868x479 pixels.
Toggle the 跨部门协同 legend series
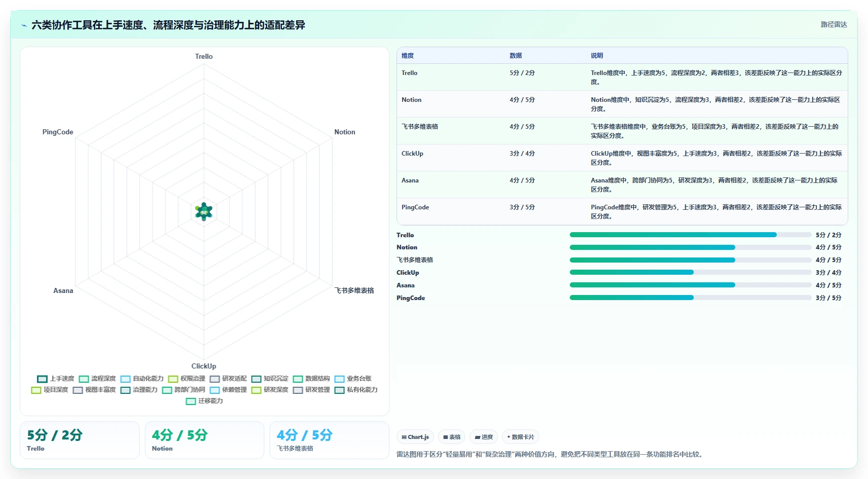coord(183,390)
